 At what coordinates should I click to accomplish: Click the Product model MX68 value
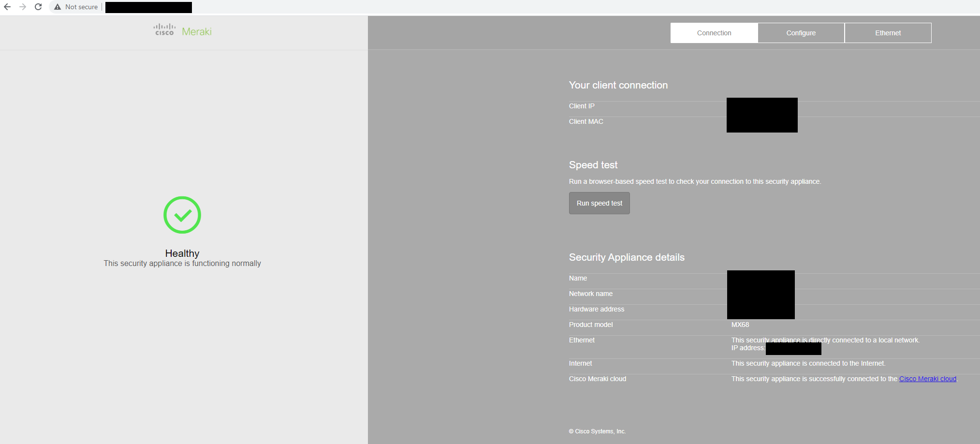(740, 325)
